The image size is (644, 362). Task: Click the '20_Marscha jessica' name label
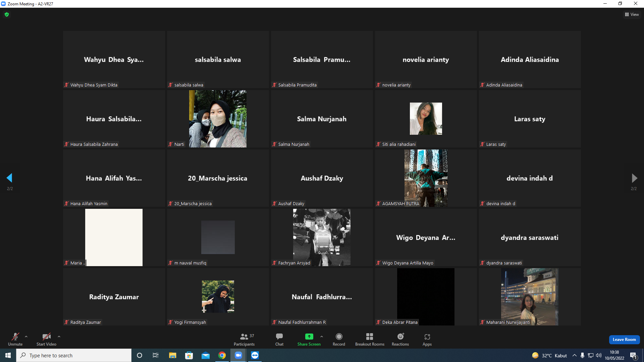(193, 204)
